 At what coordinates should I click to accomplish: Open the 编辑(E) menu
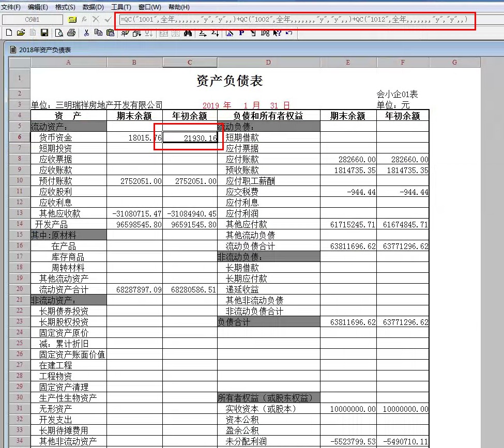click(x=38, y=7)
